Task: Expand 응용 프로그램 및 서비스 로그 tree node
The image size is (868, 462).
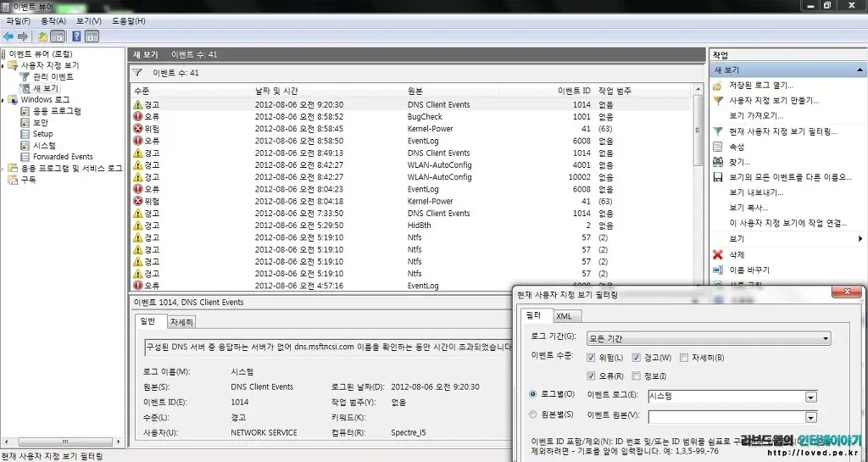Action: tap(3, 168)
